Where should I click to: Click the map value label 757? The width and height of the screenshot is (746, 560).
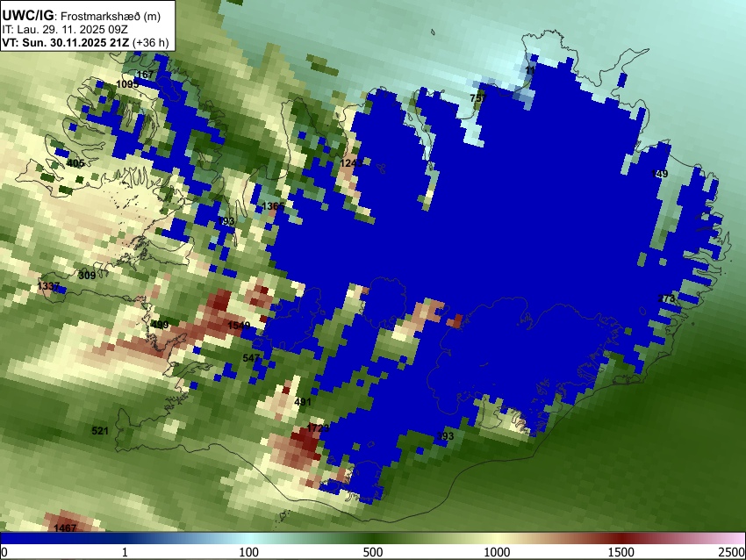click(478, 97)
